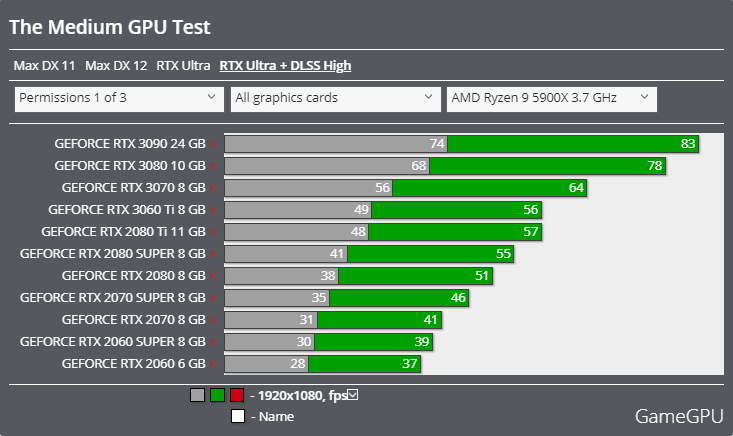This screenshot has width=733, height=436.
Task: Select RTX Ultra + DLSS High tab
Action: pyautogui.click(x=285, y=65)
